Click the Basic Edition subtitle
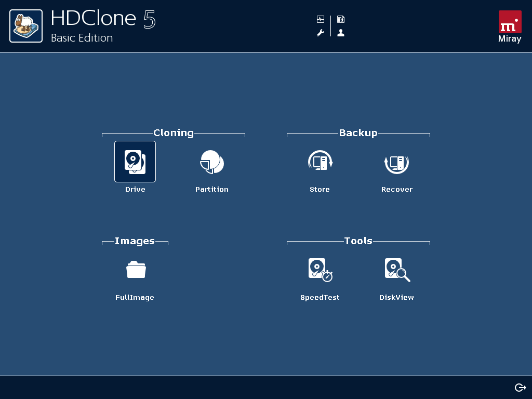 [82, 37]
